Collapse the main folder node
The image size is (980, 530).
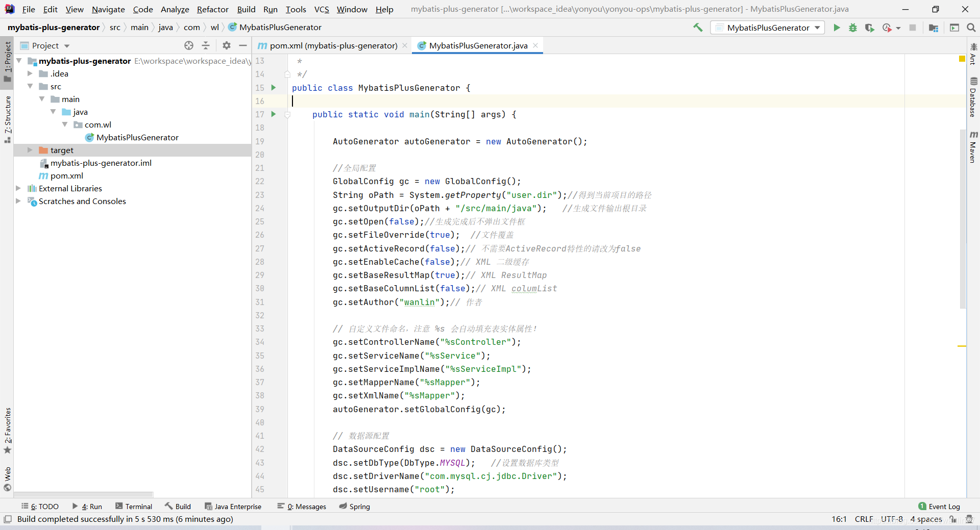click(42, 99)
